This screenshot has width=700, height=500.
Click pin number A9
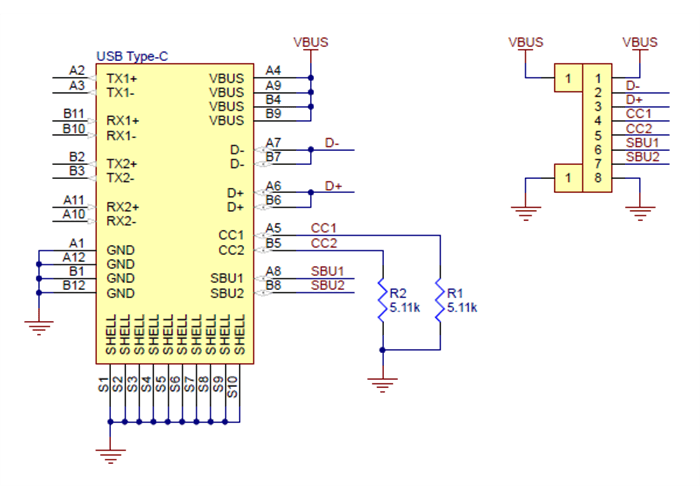(273, 85)
